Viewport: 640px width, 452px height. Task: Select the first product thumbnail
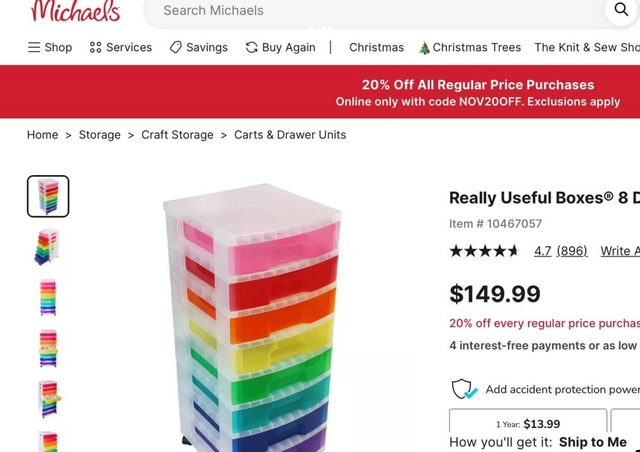pyautogui.click(x=48, y=196)
